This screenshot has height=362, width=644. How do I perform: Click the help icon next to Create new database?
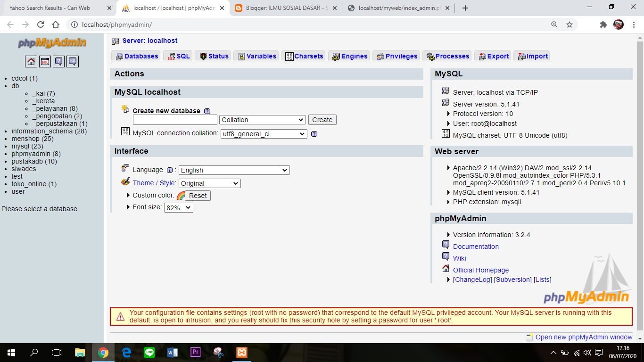[207, 111]
